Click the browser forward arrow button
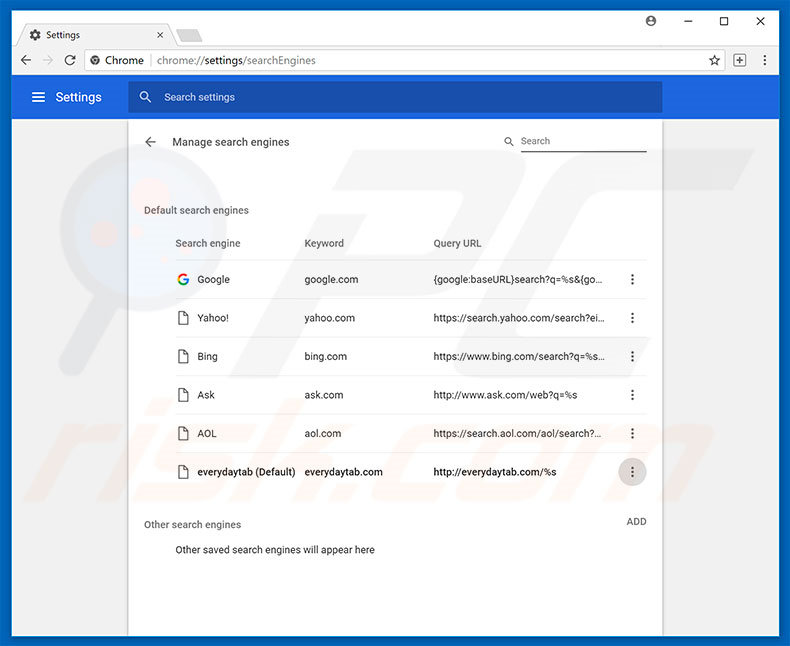The image size is (790, 646). click(x=48, y=60)
